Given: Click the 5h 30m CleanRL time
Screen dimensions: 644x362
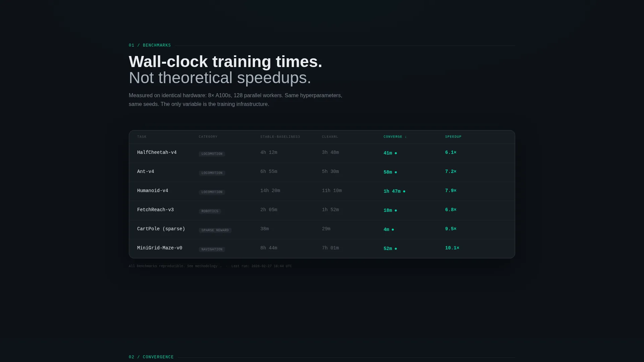Looking at the screenshot, I should [x=330, y=172].
